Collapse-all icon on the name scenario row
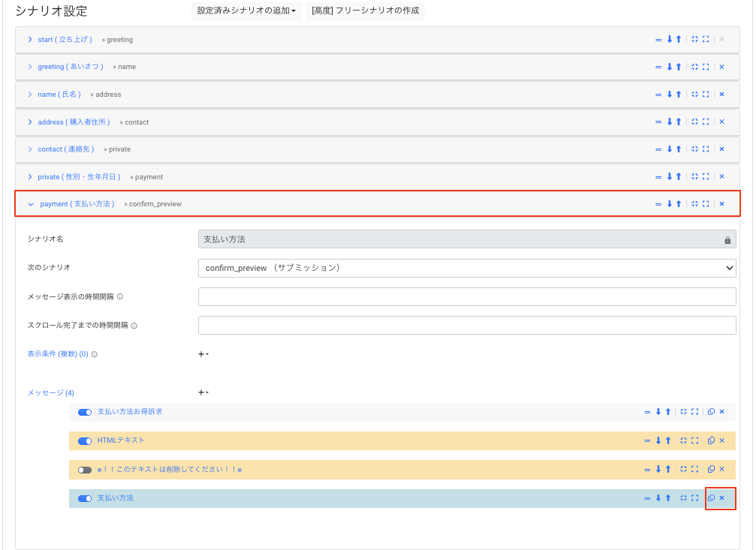Viewport: 756px width, 550px height. 694,94
